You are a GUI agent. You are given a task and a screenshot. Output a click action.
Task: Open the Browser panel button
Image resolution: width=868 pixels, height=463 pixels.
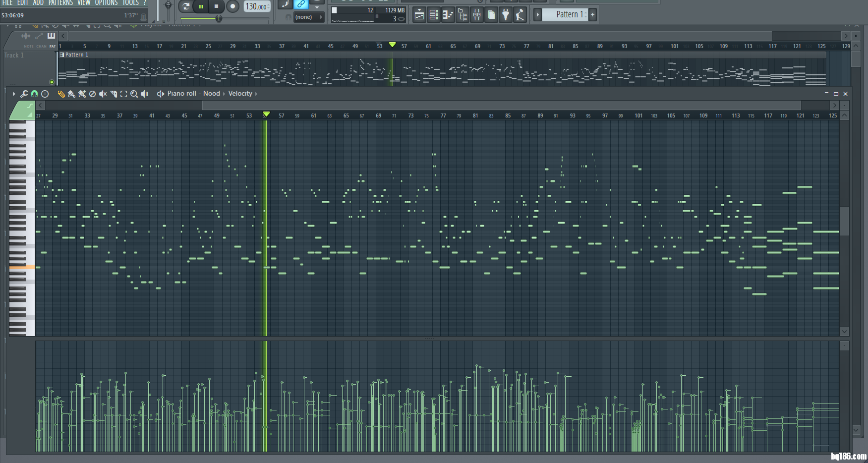coord(463,15)
